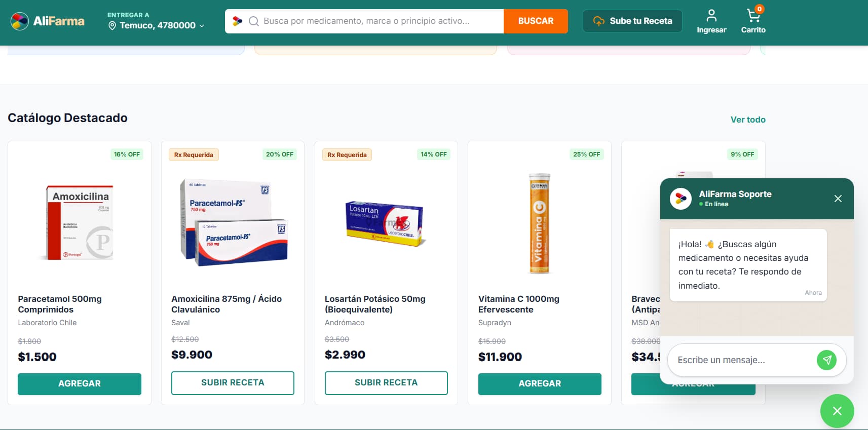Open Ver todo to see full catalog

(x=748, y=120)
